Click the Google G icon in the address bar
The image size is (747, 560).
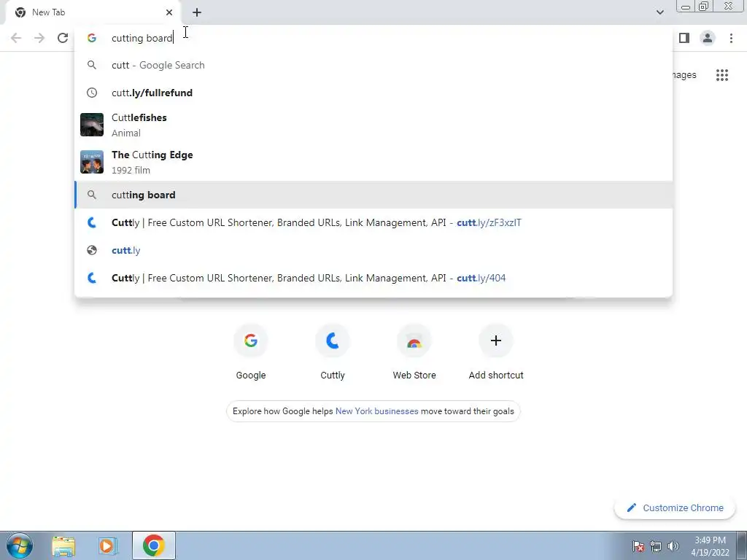click(92, 38)
